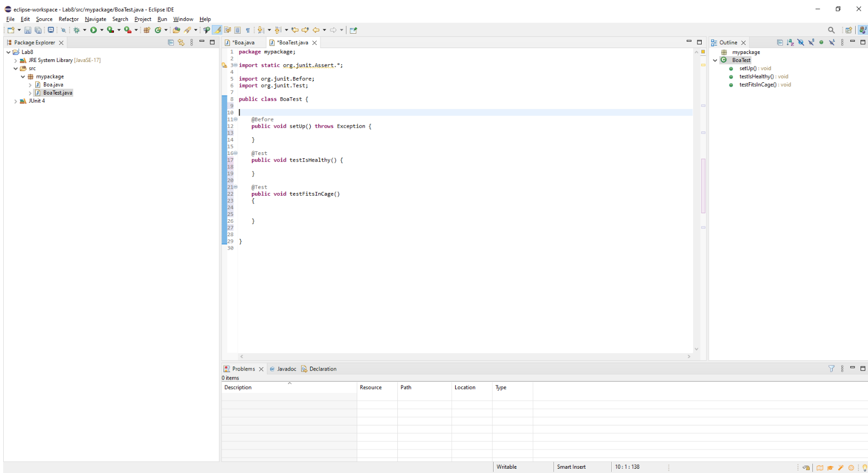The height and width of the screenshot is (473, 868).
Task: Run the program with the green Run button
Action: click(94, 30)
